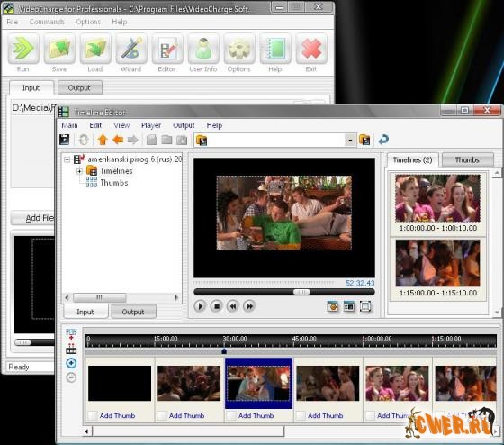Click the red Exit icon in VideoCharge
The height and width of the screenshot is (445, 504).
click(x=311, y=50)
